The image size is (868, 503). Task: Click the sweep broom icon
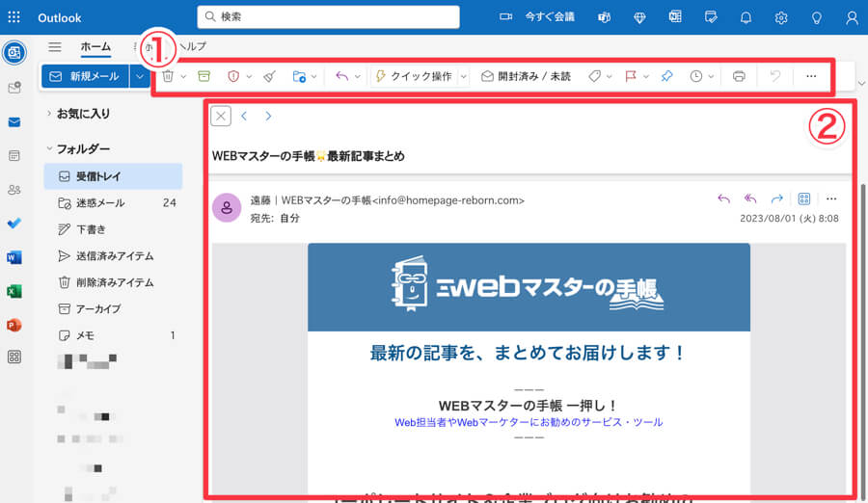(269, 76)
